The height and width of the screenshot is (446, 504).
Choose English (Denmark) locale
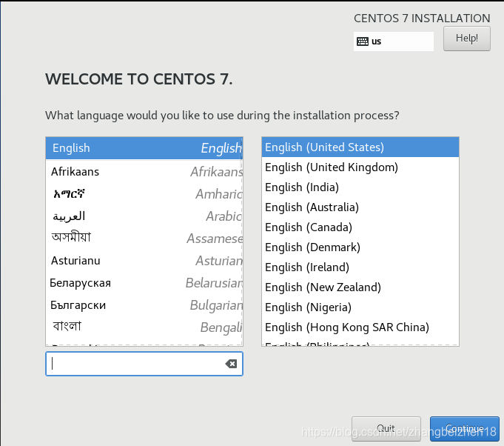tap(360, 247)
